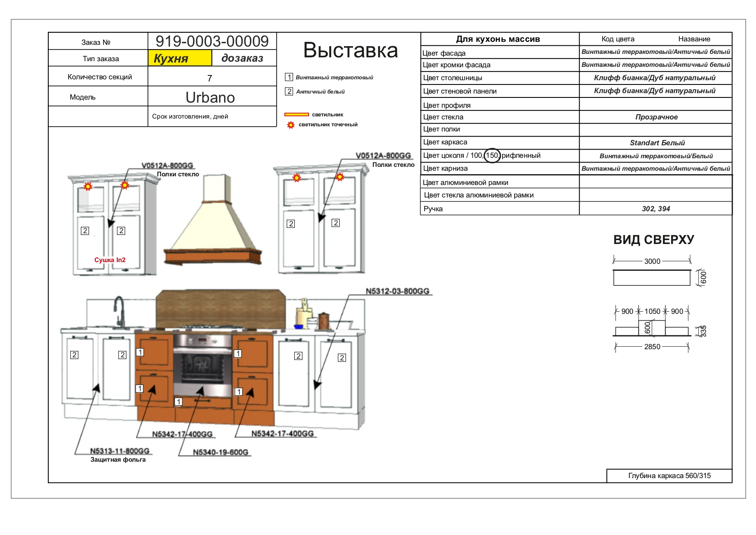756x535 pixels.
Task: Click the N5312-03-800GG cabinet label
Action: click(x=397, y=291)
